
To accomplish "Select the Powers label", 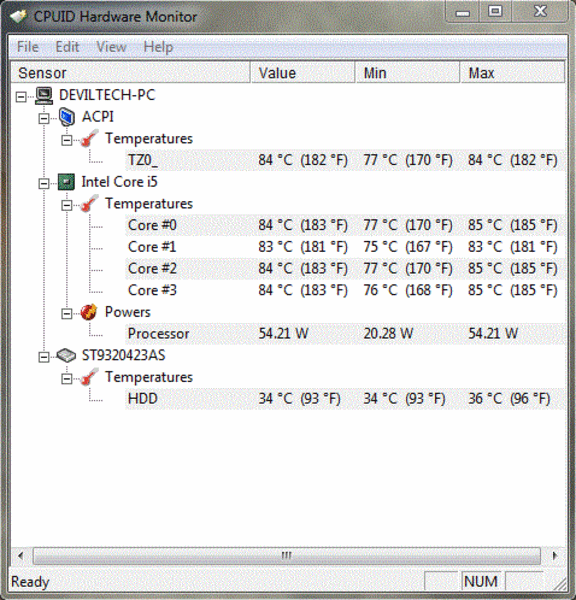I will pyautogui.click(x=127, y=312).
